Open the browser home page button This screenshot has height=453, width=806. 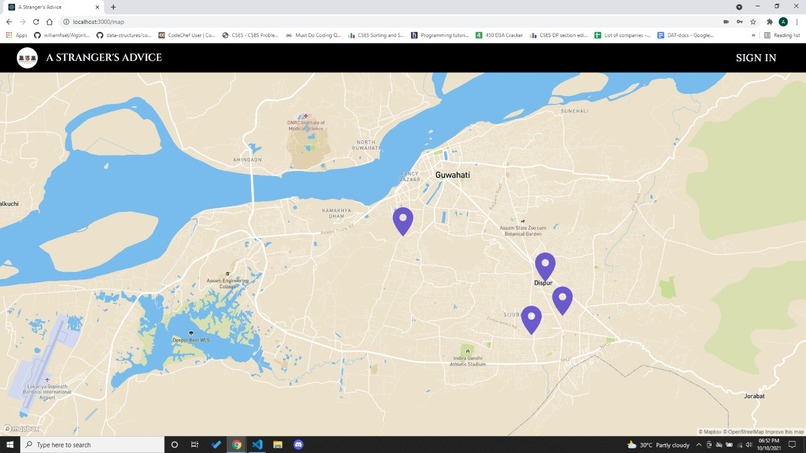[x=49, y=22]
